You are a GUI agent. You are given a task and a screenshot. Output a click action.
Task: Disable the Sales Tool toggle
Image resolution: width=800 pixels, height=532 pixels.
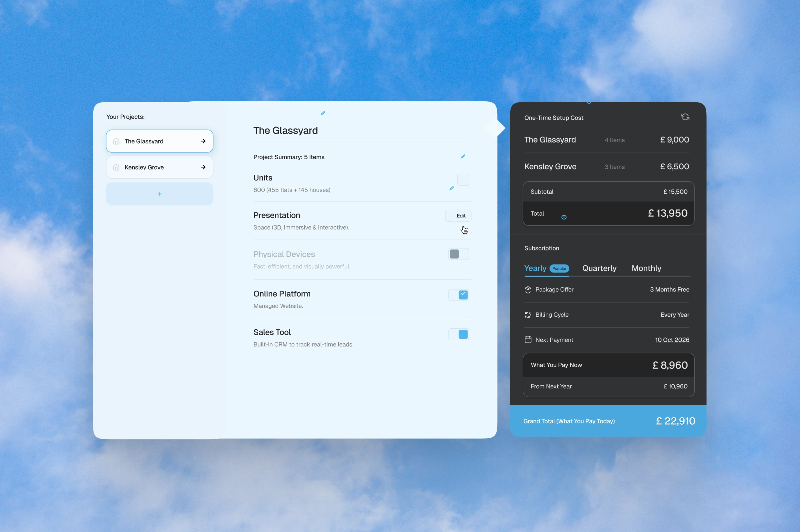(x=459, y=334)
